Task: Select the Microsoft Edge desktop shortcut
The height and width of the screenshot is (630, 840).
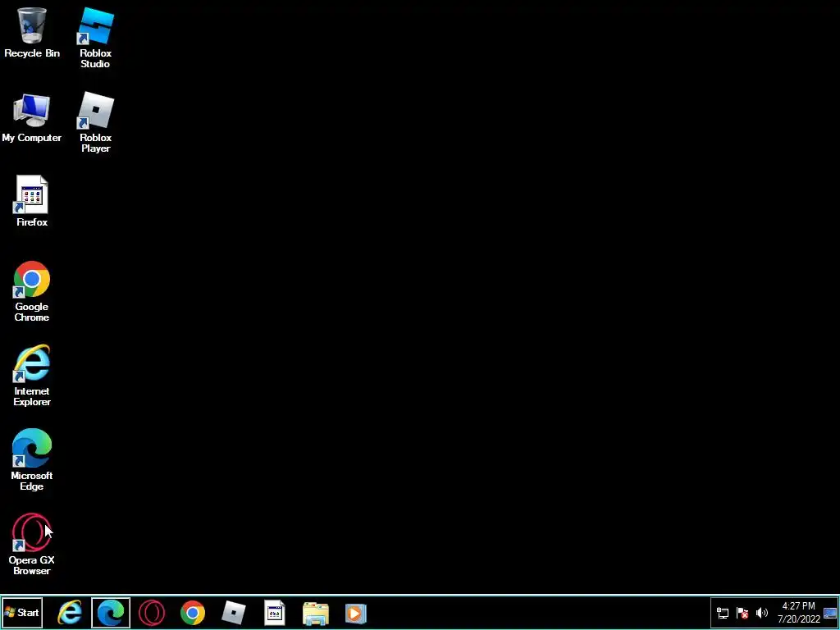Action: pyautogui.click(x=32, y=459)
